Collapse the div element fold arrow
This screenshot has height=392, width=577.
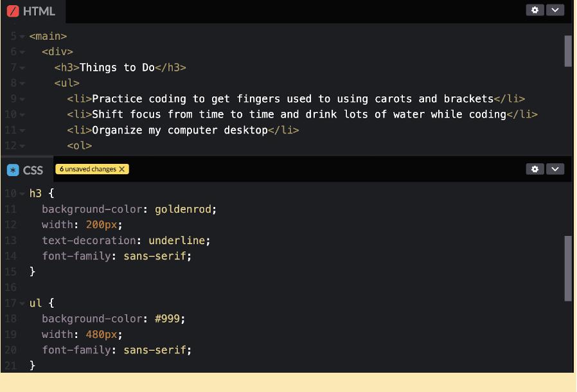pyautogui.click(x=21, y=51)
